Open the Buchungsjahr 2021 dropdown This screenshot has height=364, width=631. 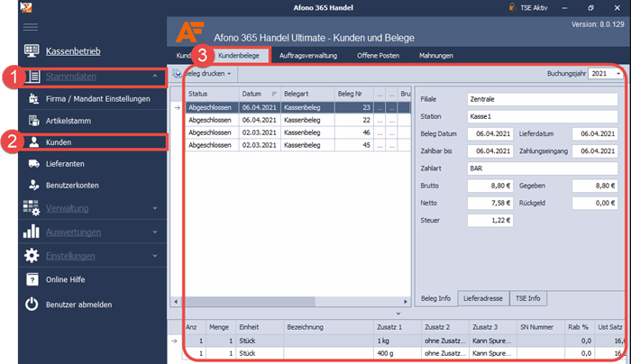click(x=618, y=74)
